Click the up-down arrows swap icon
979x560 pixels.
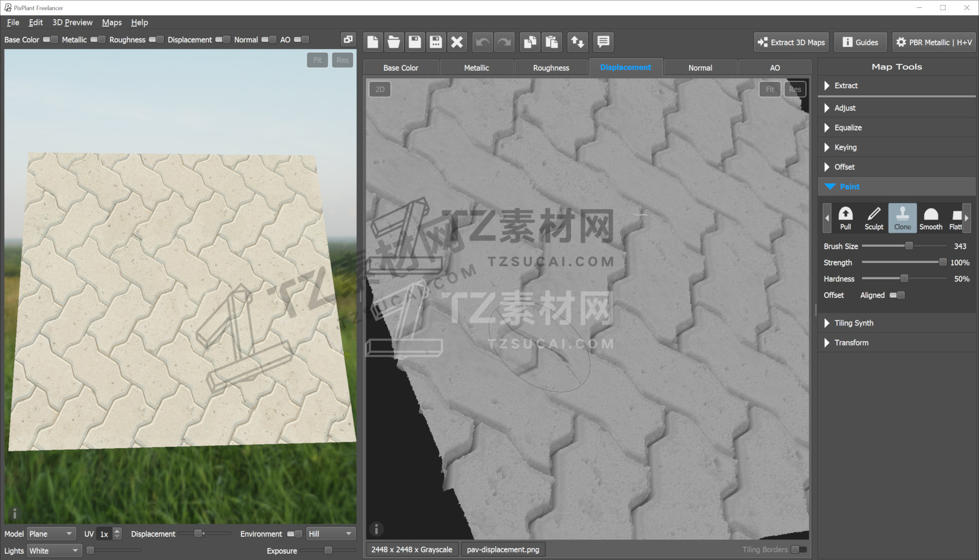(577, 42)
